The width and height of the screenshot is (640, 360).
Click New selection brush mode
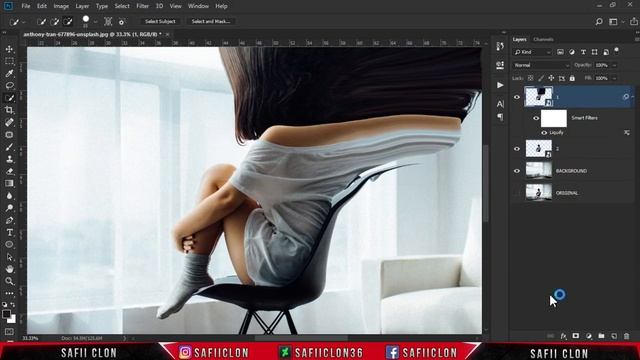pos(41,21)
